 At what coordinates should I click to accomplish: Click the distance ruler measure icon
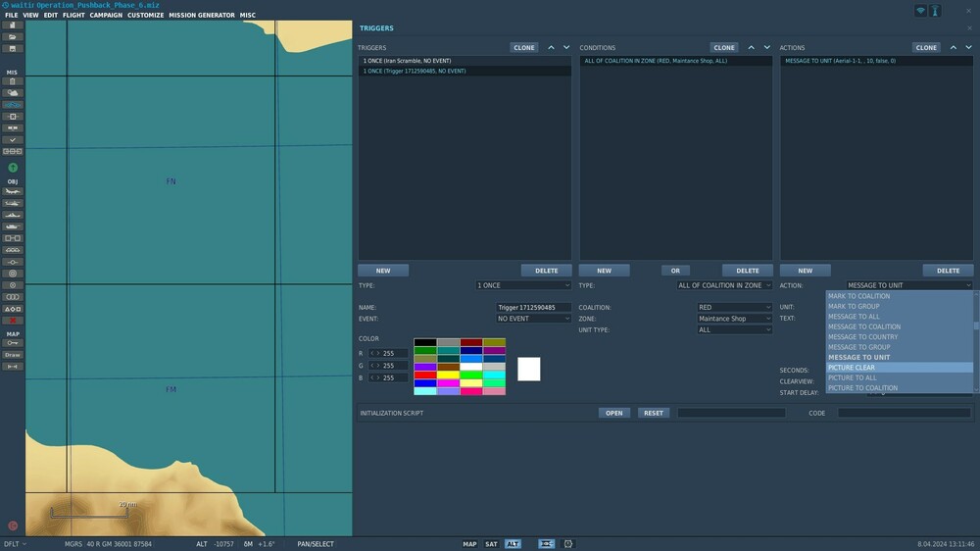[x=13, y=367]
